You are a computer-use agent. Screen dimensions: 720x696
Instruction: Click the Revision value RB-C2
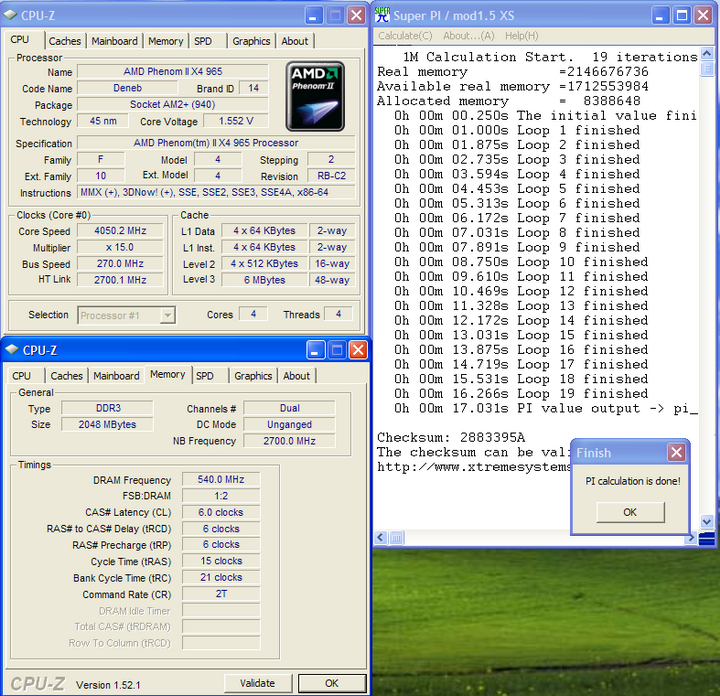332,176
